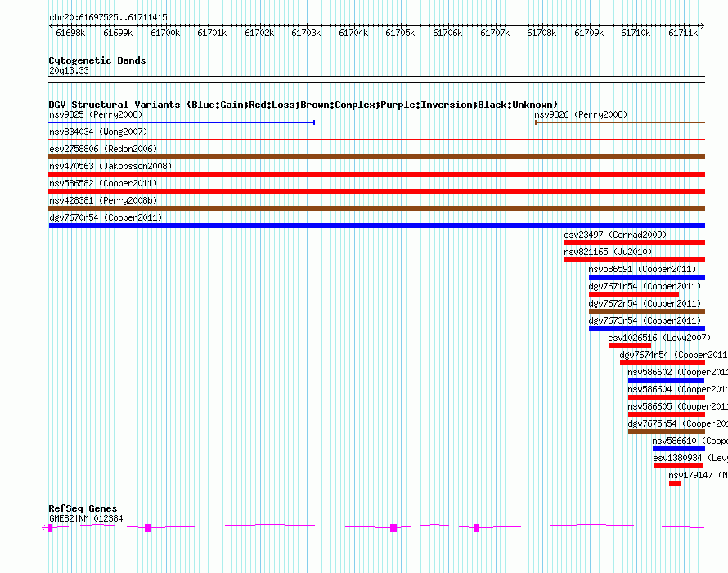Screen dimensions: 728x573
Task: Click the 61698k ruler tick label
Action: point(70,33)
